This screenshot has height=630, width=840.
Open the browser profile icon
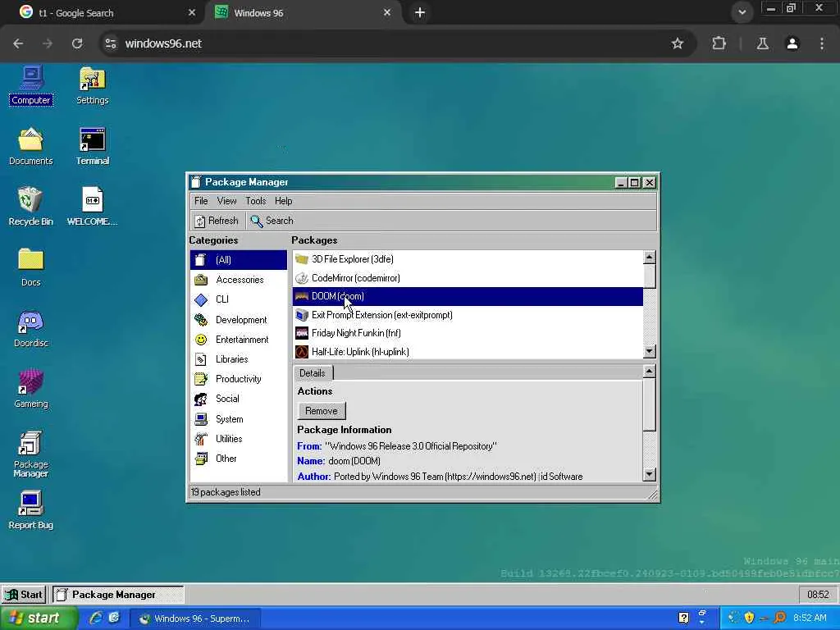point(792,43)
